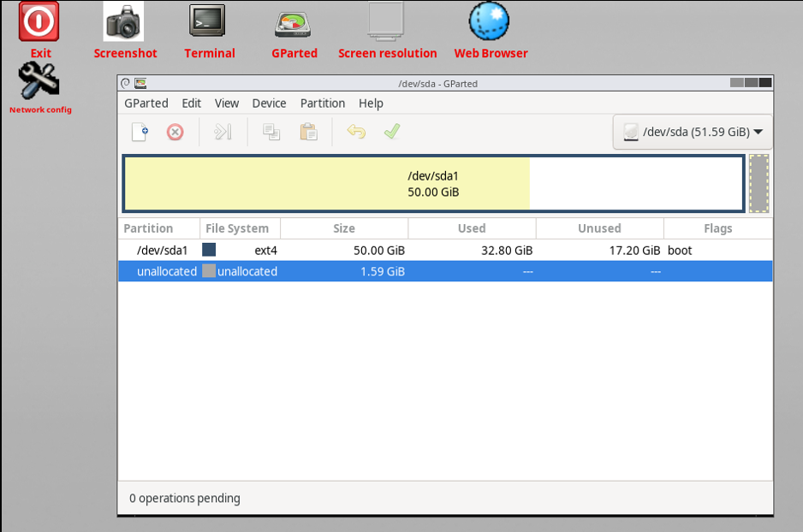Click the boot flag text

[x=680, y=251]
